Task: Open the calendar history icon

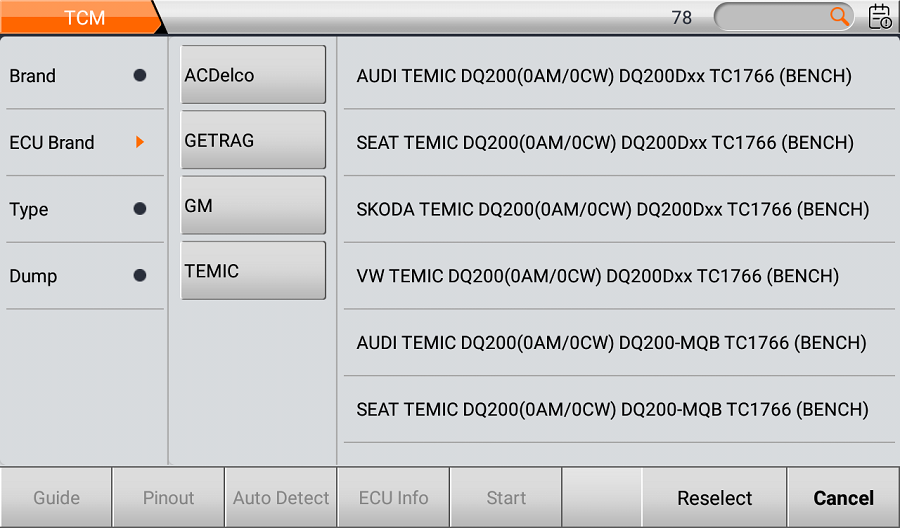Action: pyautogui.click(x=880, y=17)
